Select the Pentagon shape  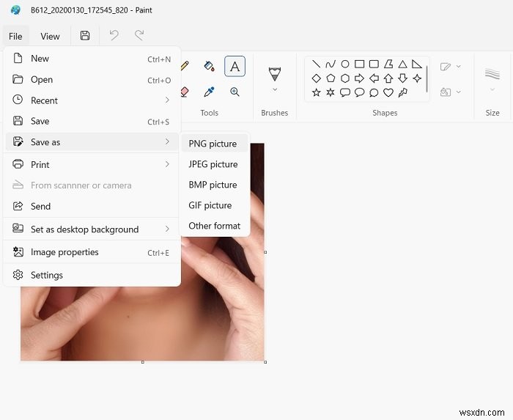331,78
